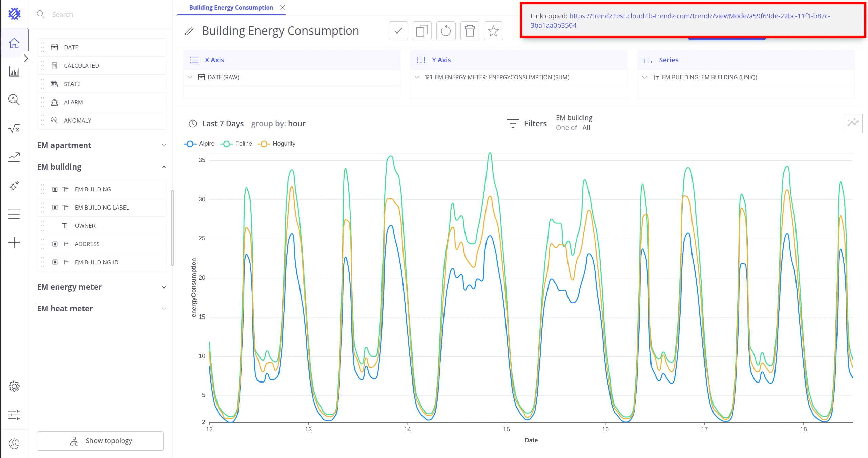
Task: Collapse the EM building section
Action: 102,167
